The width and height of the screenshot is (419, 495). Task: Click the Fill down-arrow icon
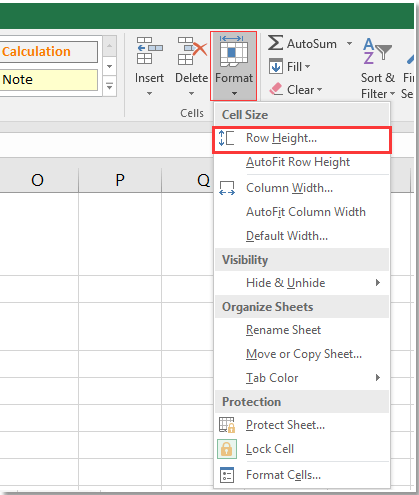click(x=276, y=66)
